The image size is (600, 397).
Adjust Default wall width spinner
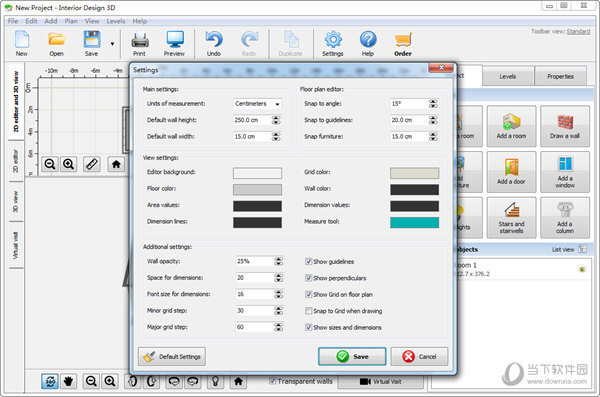click(x=276, y=137)
